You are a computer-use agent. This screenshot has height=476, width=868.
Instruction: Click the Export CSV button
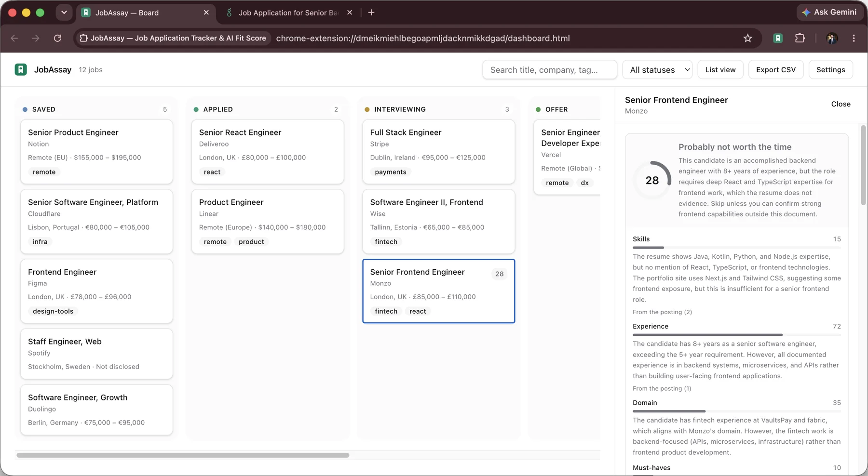pos(776,70)
